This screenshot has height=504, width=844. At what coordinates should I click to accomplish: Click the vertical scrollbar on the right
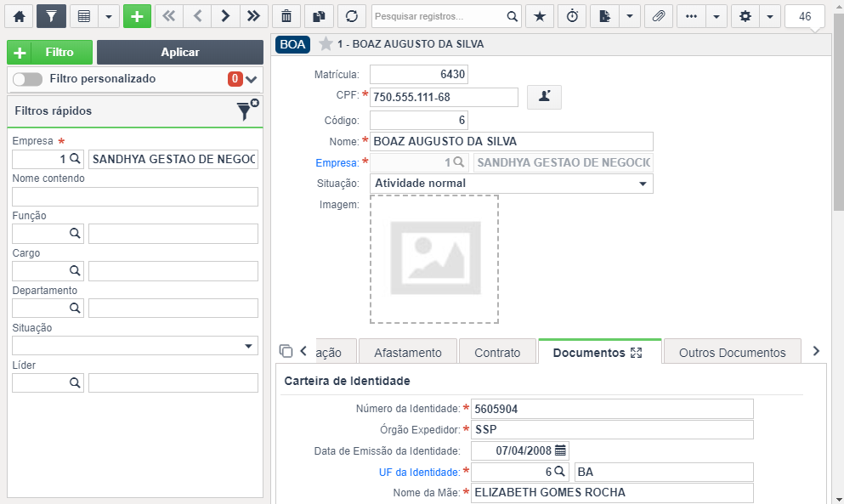pos(839,113)
